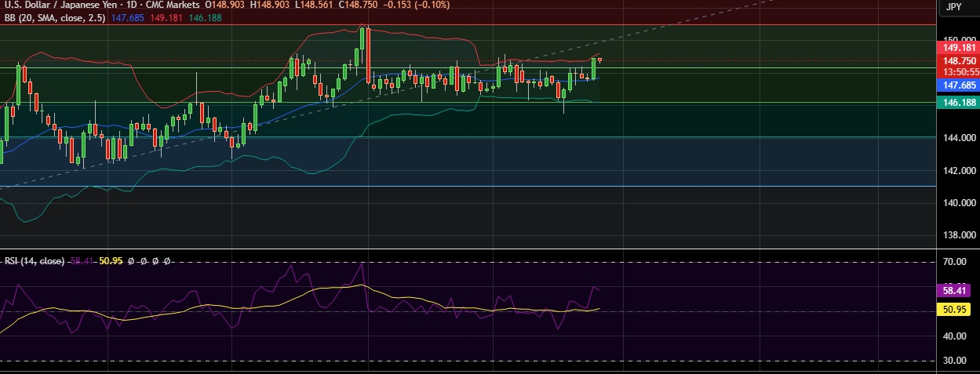Click the purple 58.41 RSI value label
Image resolution: width=980 pixels, height=374 pixels.
click(958, 290)
